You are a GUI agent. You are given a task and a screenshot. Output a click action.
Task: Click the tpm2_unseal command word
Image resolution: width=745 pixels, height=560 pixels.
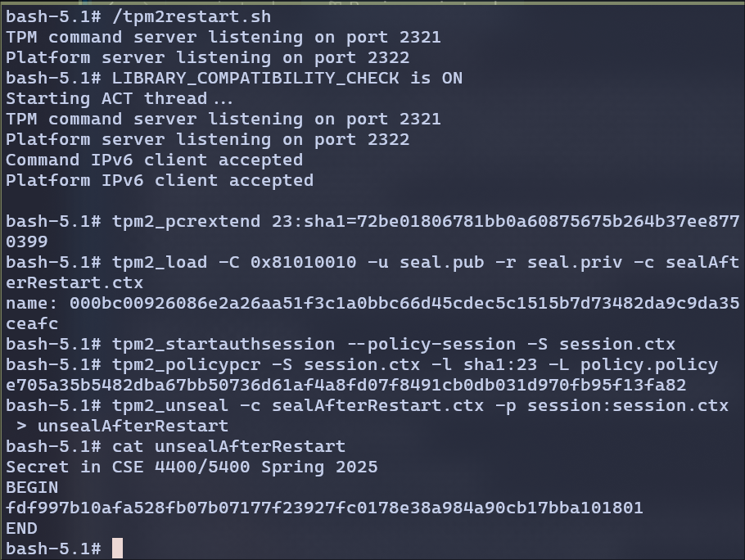(170, 405)
